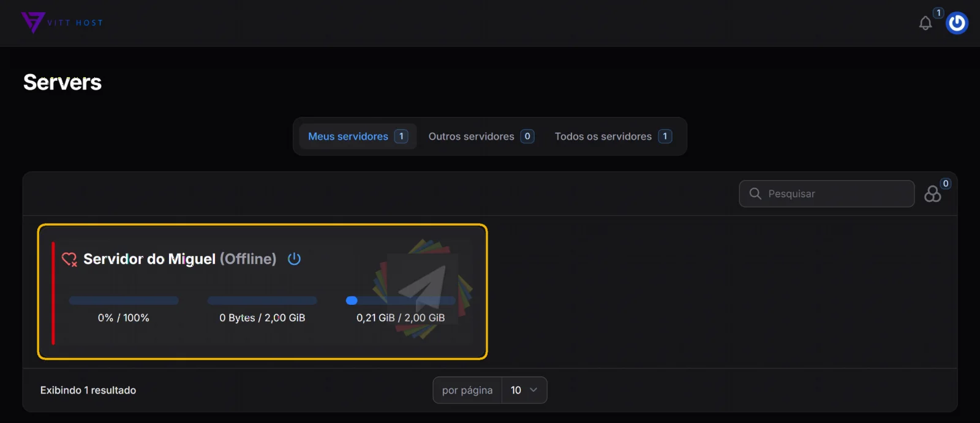980x423 pixels.
Task: Click the Servidor do Miguel title
Action: click(149, 259)
